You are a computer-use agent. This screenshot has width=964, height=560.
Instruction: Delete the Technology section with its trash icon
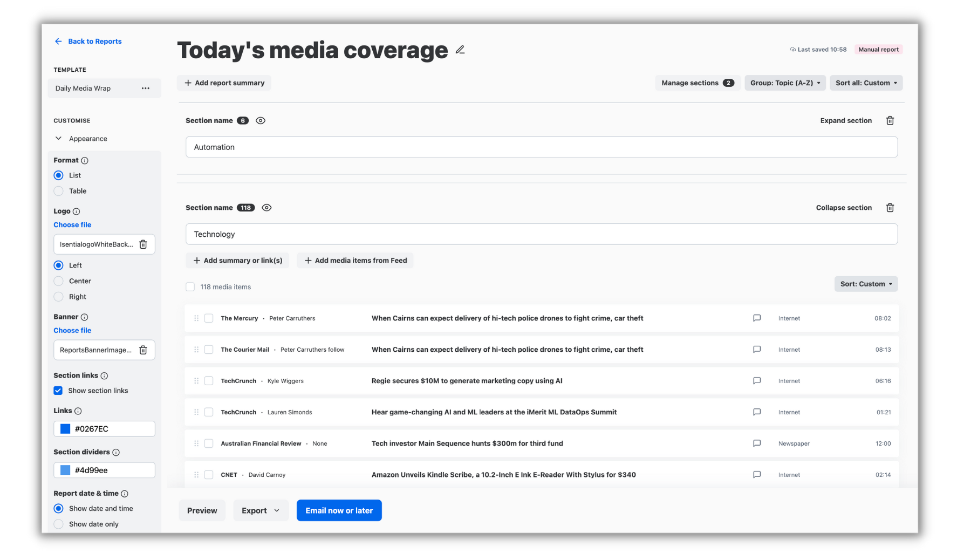[x=890, y=208]
